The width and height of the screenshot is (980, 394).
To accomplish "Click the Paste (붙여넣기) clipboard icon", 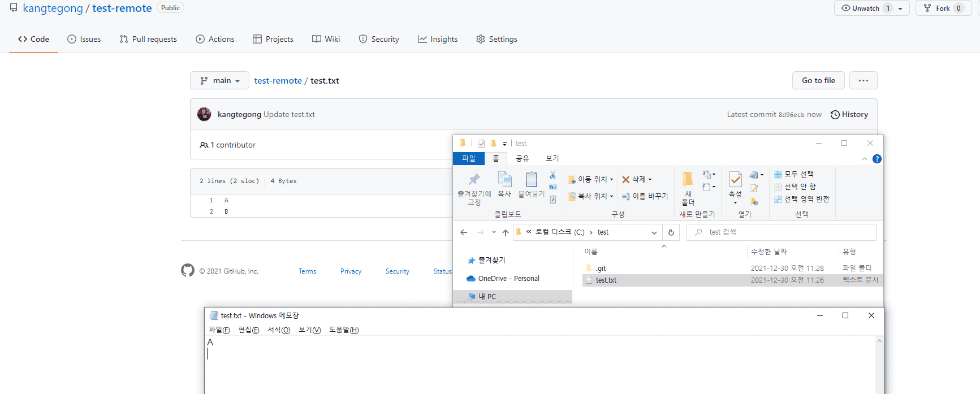I will 532,179.
